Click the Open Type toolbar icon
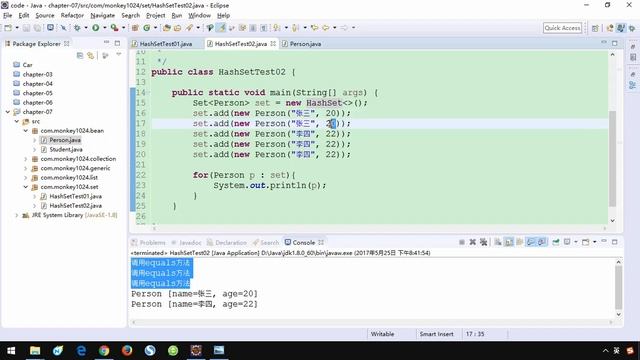This screenshot has height=360, width=640. pyautogui.click(x=167, y=28)
